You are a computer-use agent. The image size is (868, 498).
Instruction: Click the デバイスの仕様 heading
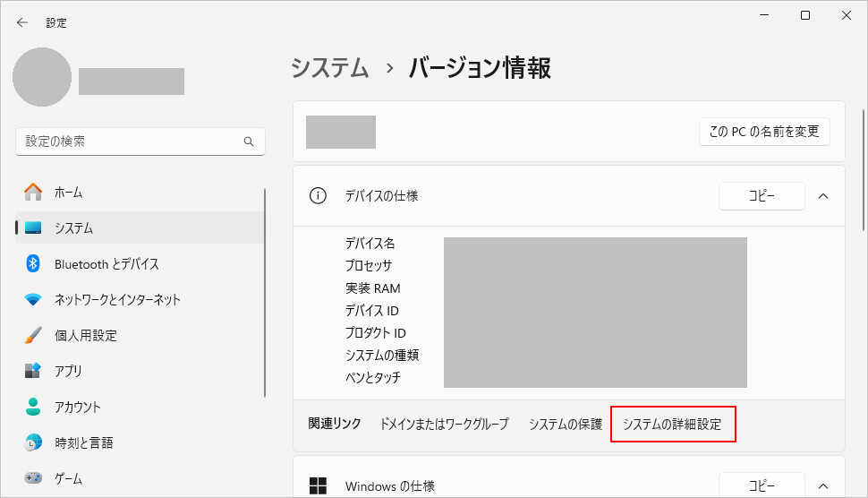pos(381,195)
